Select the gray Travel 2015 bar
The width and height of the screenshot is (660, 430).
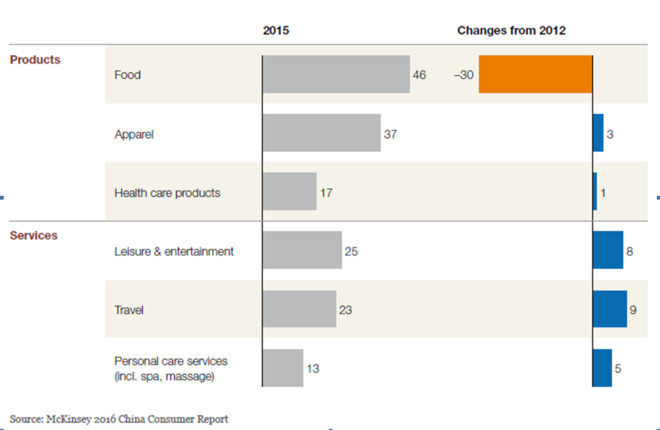(x=299, y=309)
